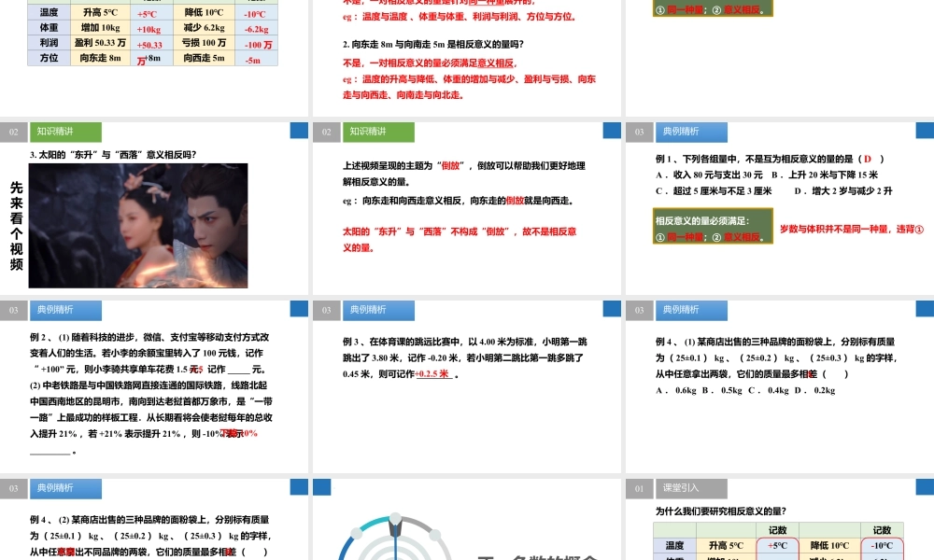This screenshot has width=934, height=560.
Task: Select option B. 上升 20 米与下降 15 米
Action: (x=825, y=175)
